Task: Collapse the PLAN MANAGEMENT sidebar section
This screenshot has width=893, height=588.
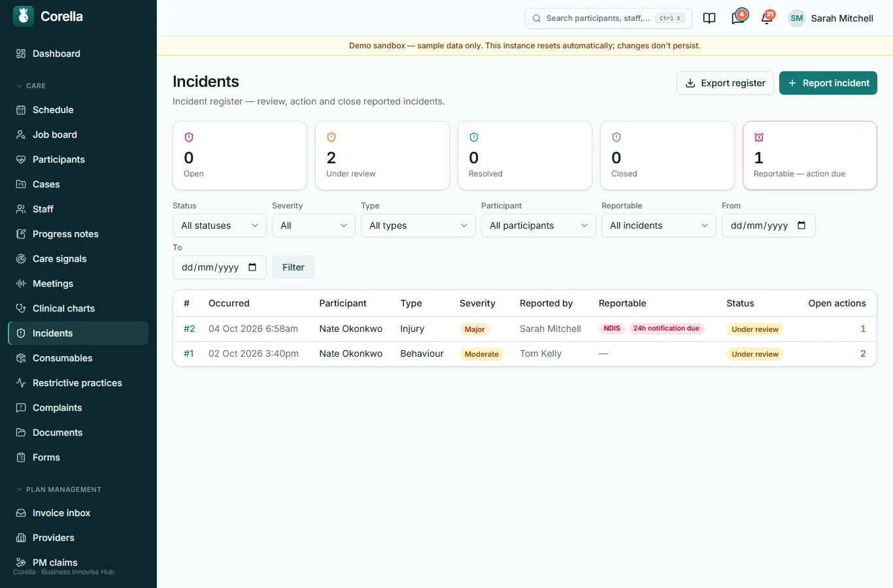Action: (x=59, y=489)
